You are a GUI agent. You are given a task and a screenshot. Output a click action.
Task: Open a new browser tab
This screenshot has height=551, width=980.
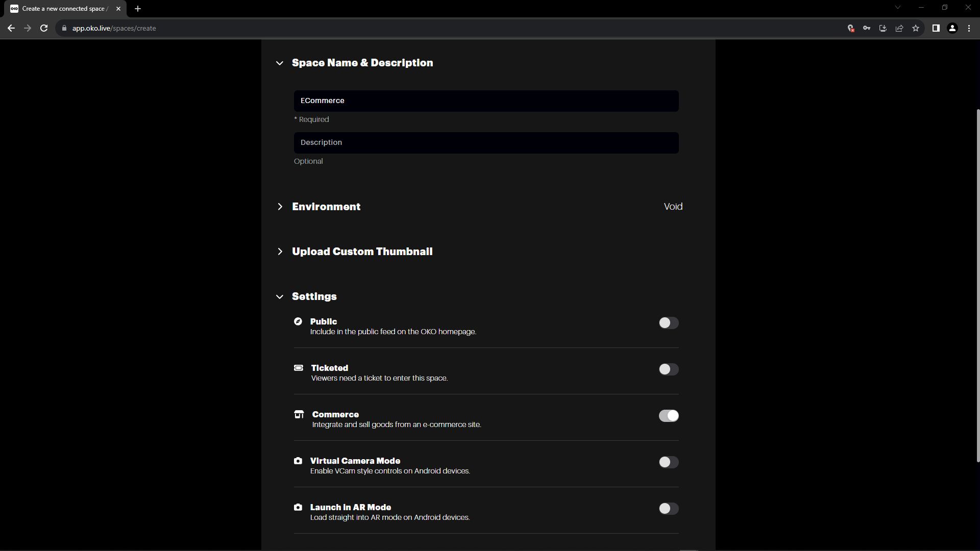(x=138, y=9)
